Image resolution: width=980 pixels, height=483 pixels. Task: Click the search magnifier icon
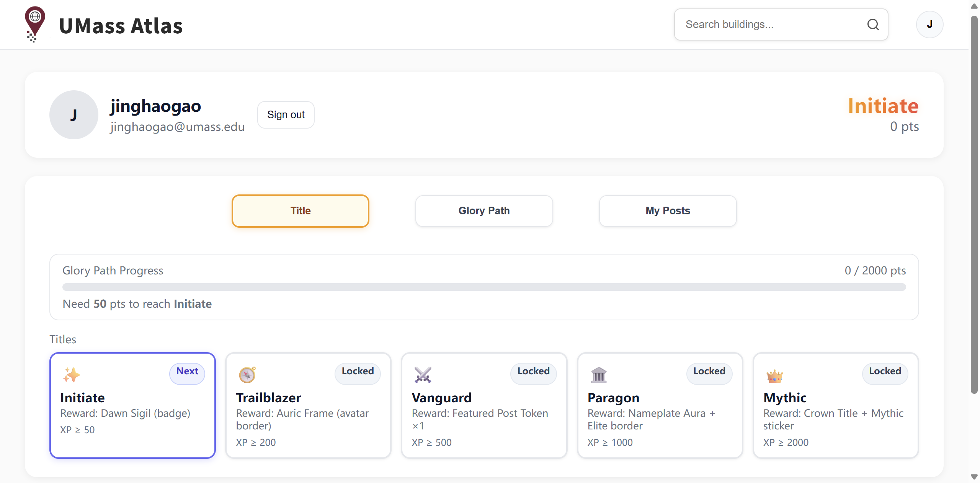tap(873, 24)
